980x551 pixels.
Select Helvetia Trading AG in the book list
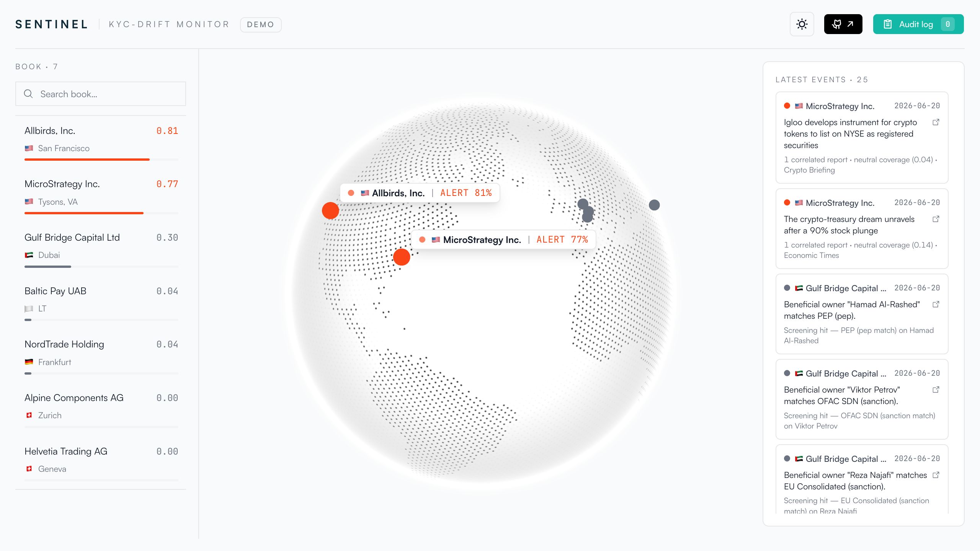tap(101, 463)
